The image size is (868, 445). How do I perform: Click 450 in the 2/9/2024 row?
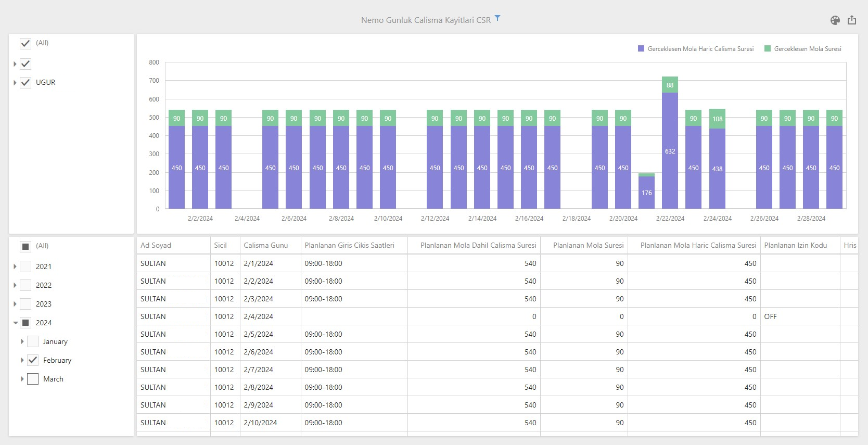694,405
